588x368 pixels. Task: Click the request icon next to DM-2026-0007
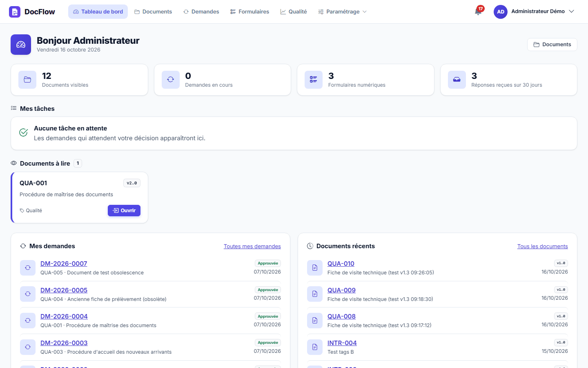(x=28, y=268)
